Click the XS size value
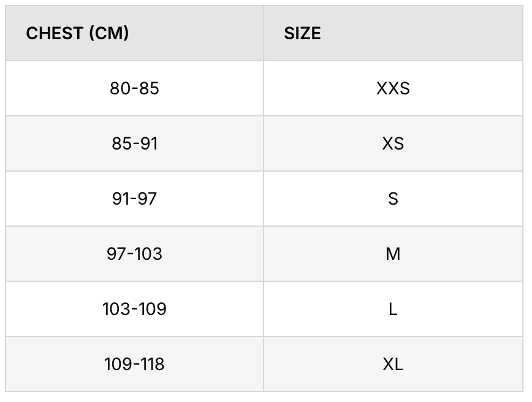 pyautogui.click(x=393, y=144)
